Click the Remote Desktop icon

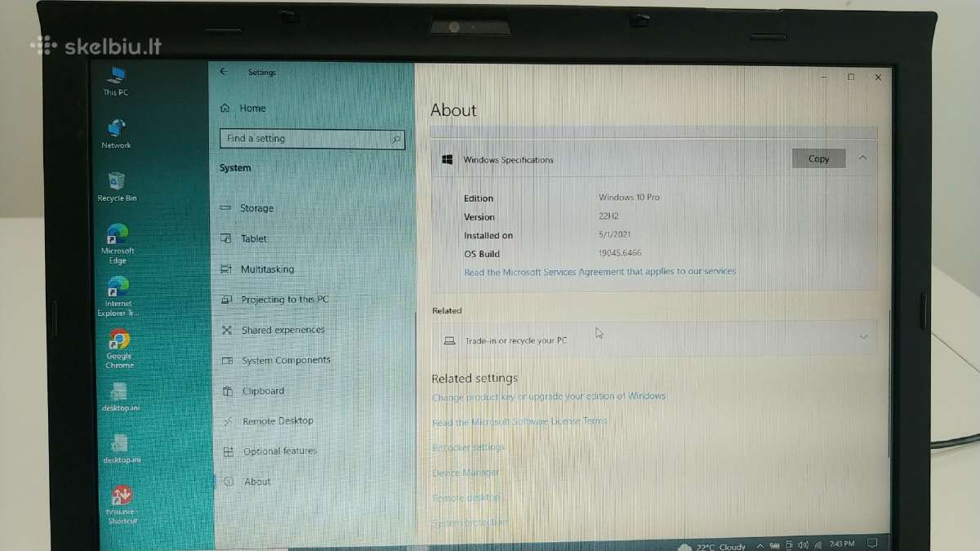[228, 421]
